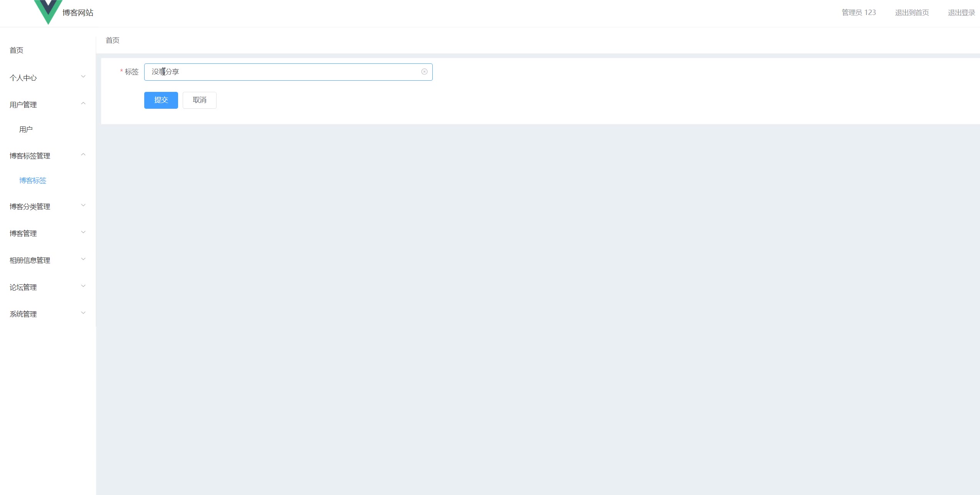Expand 个人中心 menu chevron
The image size is (980, 495).
83,76
